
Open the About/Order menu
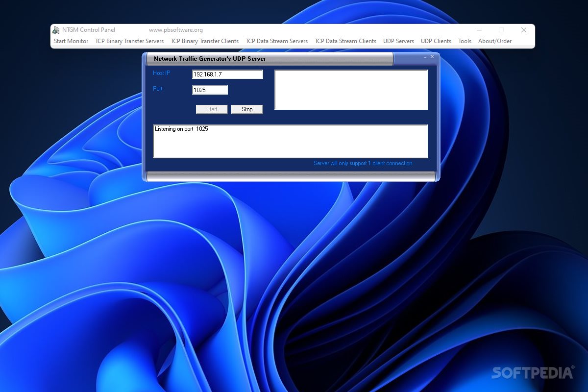(495, 41)
